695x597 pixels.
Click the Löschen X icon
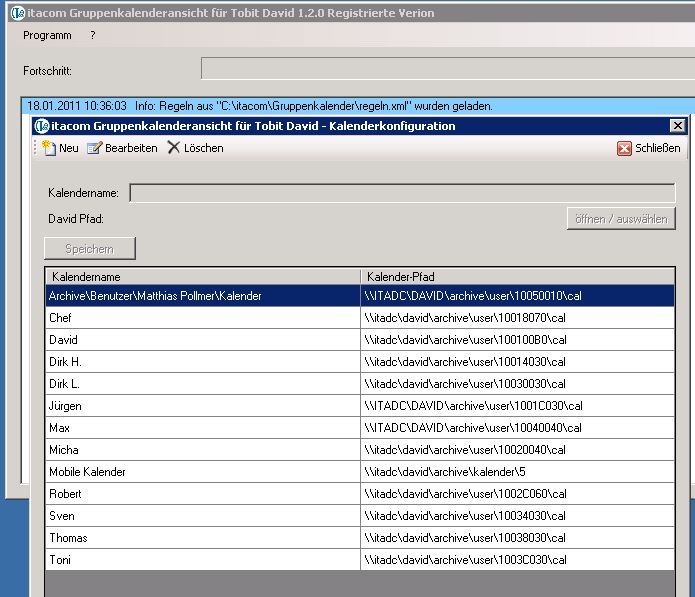click(x=174, y=148)
